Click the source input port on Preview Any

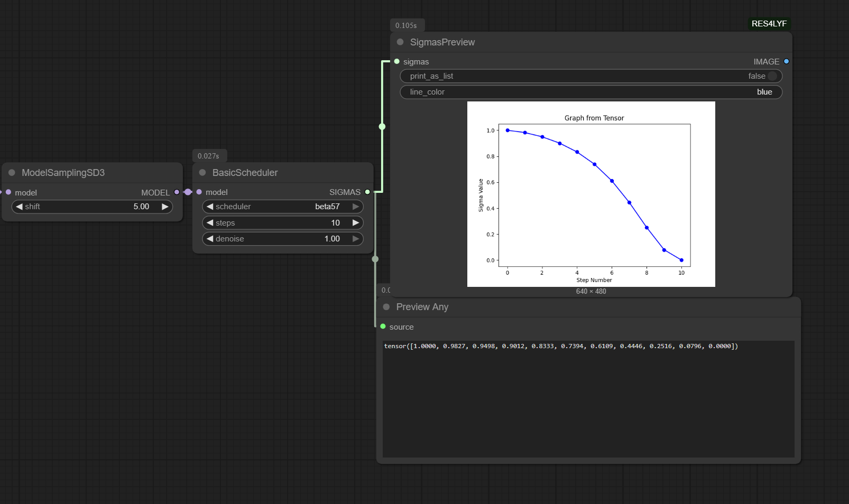click(383, 327)
